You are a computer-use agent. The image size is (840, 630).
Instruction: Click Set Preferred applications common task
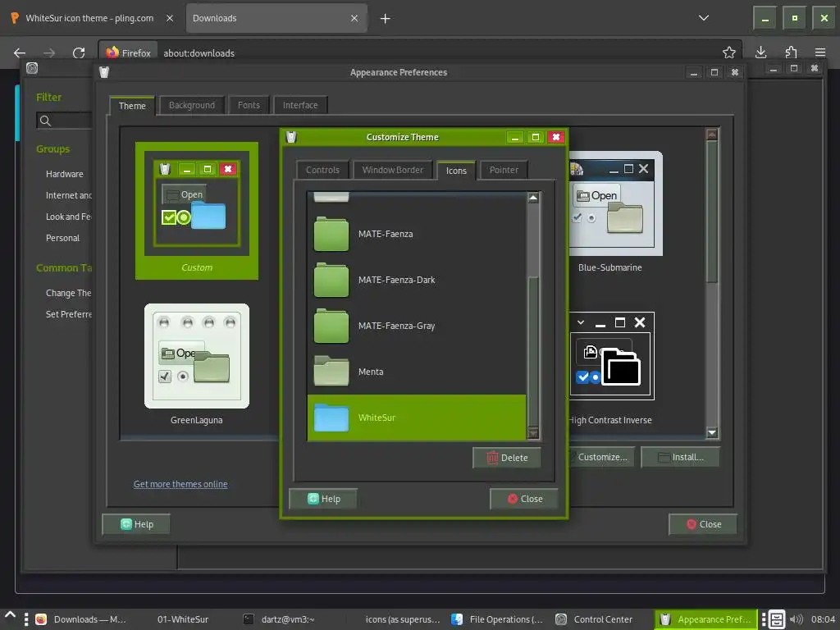[69, 314]
